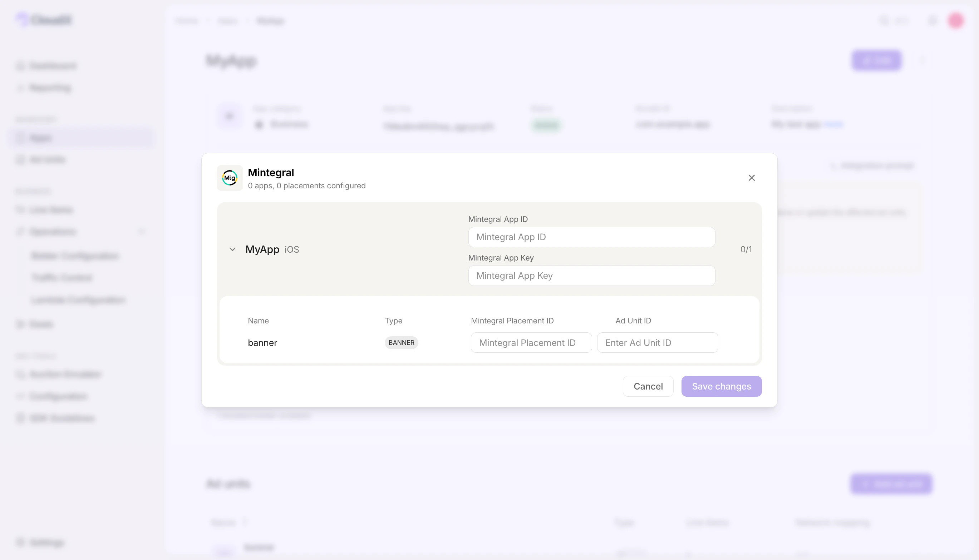Click the Mintegral App ID input field
Viewport: 979px width, 560px height.
(x=591, y=237)
